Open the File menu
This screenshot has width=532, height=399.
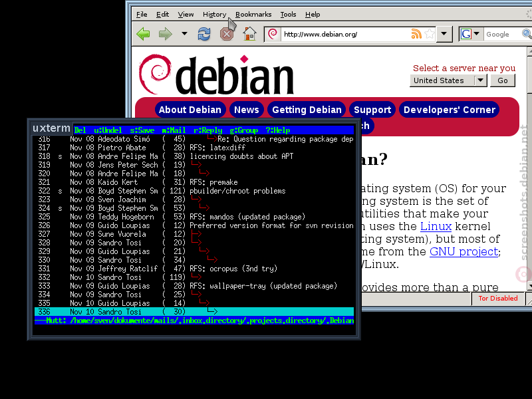tap(142, 14)
